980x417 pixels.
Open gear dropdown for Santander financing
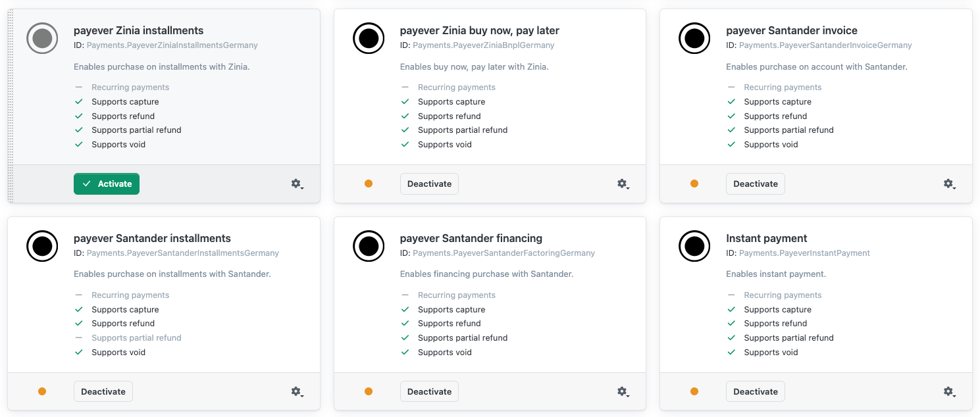[x=623, y=392]
